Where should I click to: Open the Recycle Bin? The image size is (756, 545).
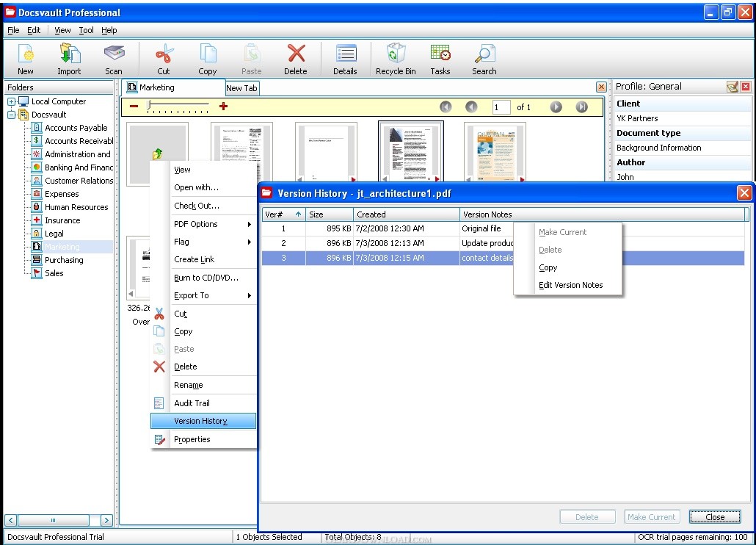coord(396,59)
